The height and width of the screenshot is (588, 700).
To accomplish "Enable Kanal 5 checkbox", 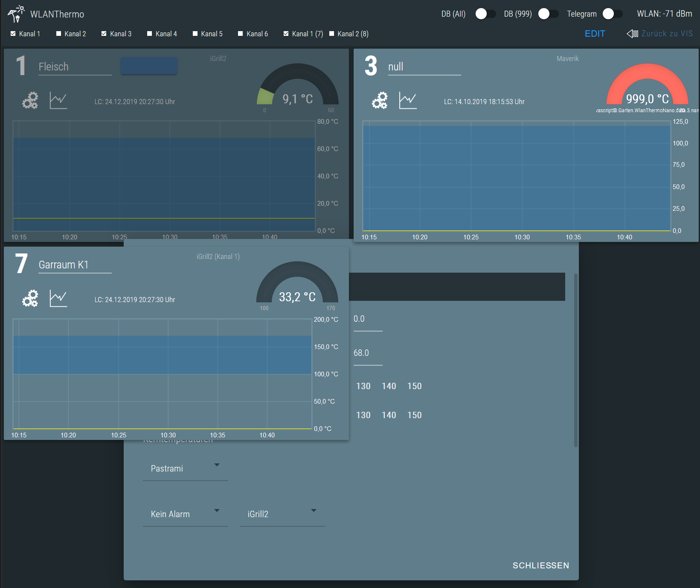I will (195, 34).
